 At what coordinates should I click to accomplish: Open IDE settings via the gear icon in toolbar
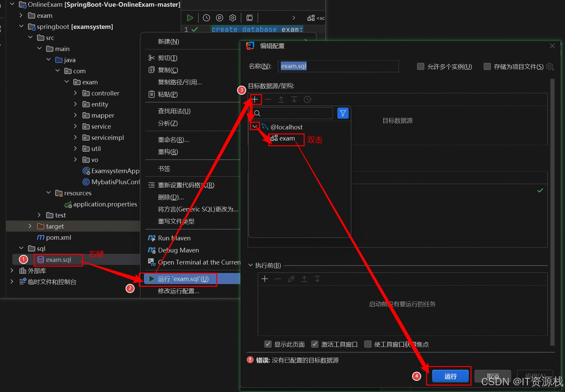click(232, 17)
